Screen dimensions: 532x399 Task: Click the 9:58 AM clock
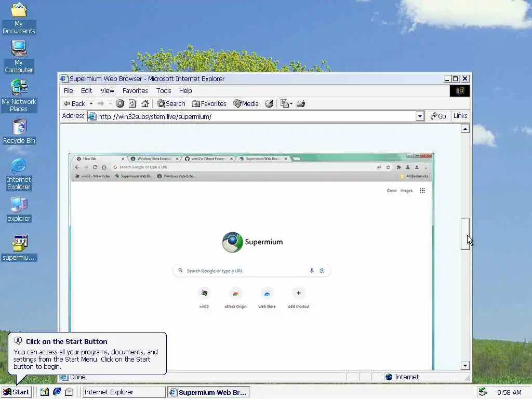[509, 392]
